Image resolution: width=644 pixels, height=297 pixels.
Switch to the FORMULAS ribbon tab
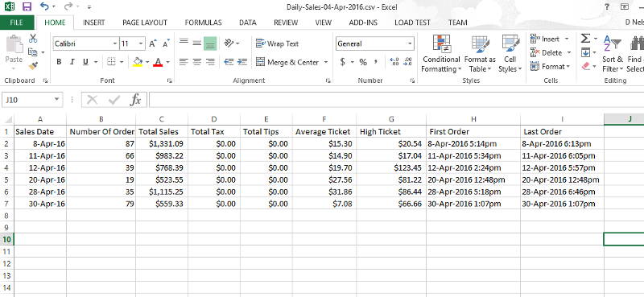(x=204, y=23)
